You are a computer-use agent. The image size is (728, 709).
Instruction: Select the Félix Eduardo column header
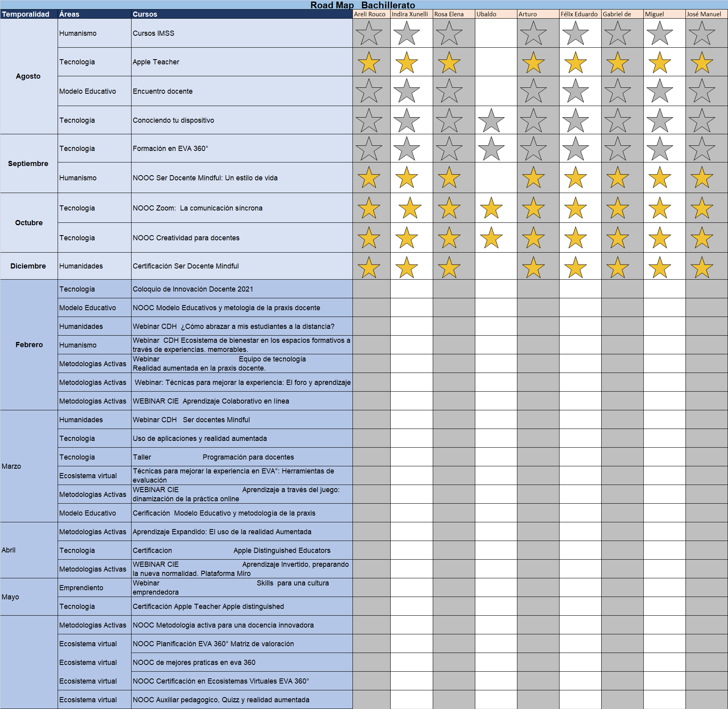pyautogui.click(x=580, y=14)
